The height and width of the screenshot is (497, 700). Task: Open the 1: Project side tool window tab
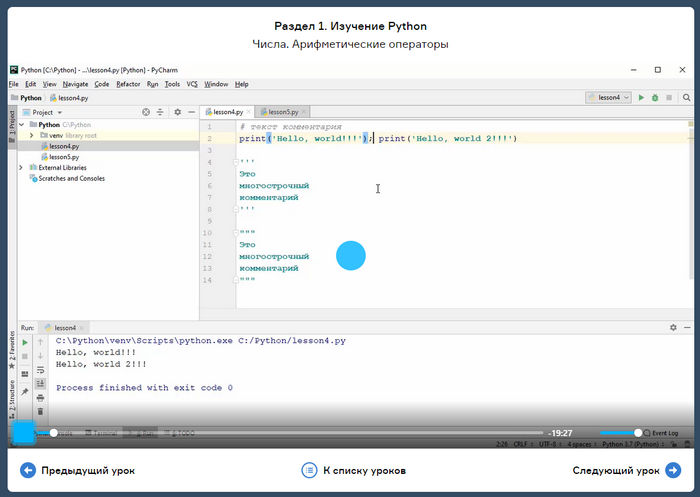(x=12, y=127)
